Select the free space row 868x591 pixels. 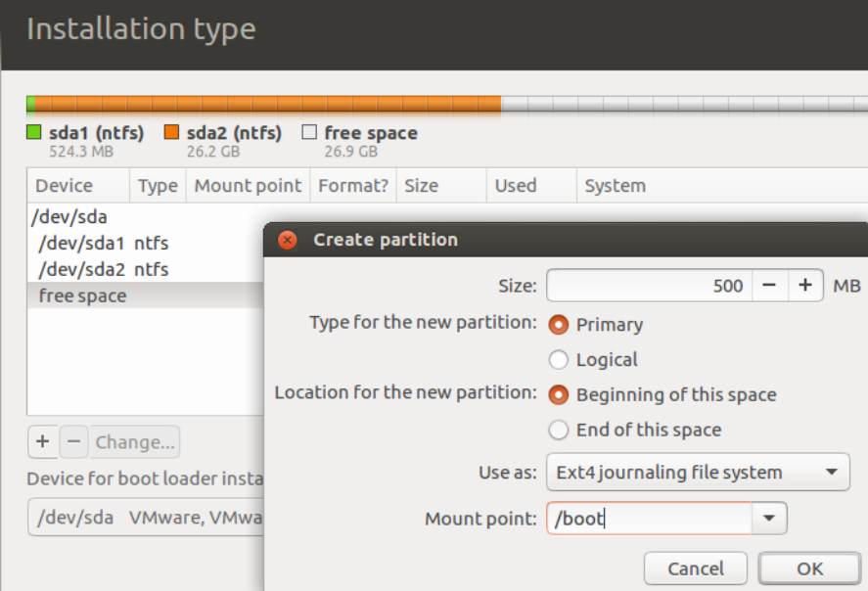146,295
